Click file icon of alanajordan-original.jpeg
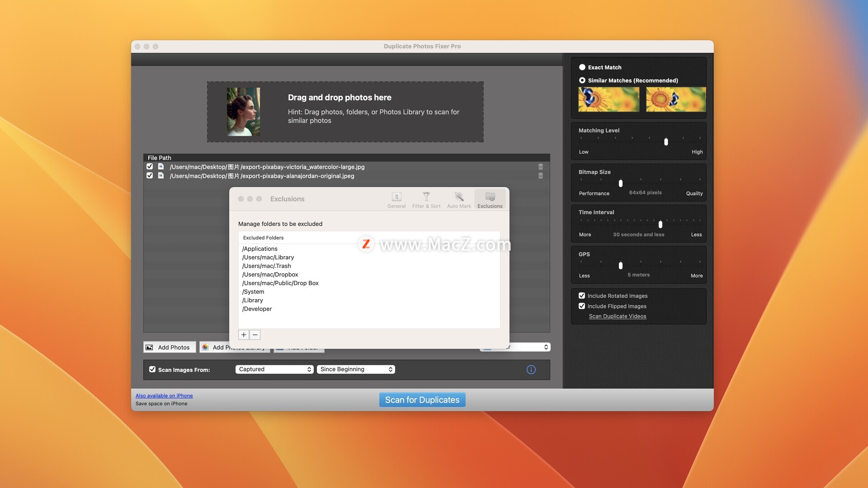The image size is (868, 488). click(x=160, y=176)
